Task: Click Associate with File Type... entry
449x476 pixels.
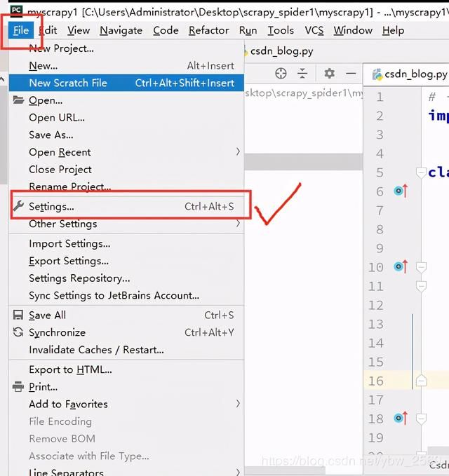Action: click(x=126, y=456)
